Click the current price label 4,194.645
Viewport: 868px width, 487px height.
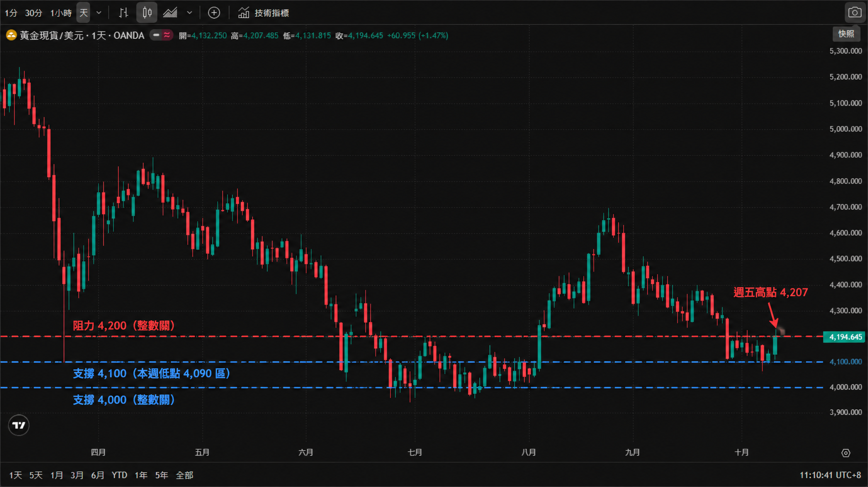[844, 337]
